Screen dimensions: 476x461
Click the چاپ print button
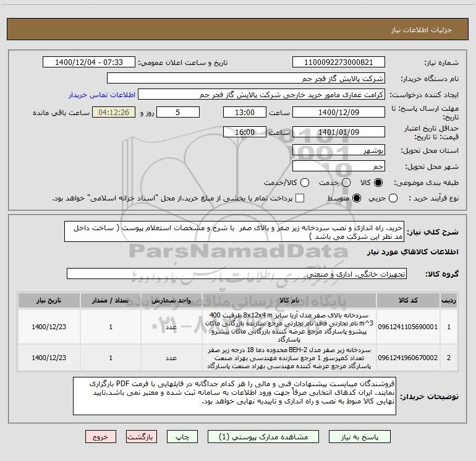tap(182, 437)
